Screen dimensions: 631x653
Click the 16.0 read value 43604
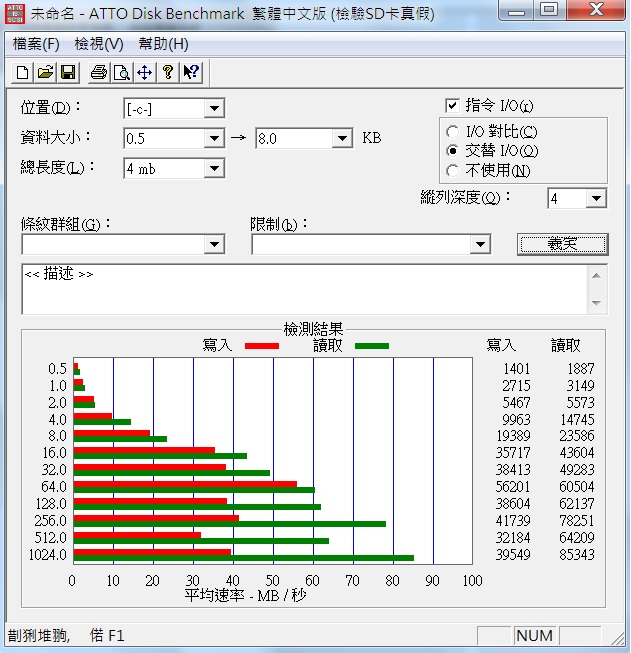[x=576, y=453]
